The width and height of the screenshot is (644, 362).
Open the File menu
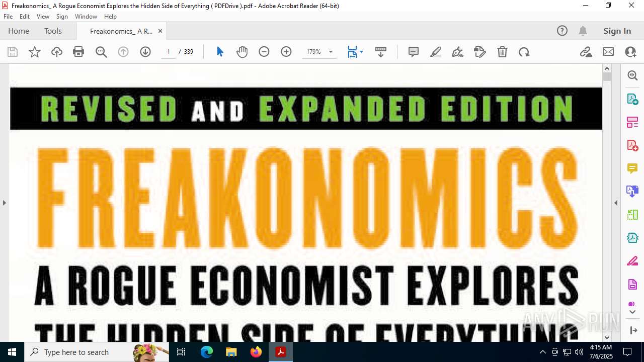pos(8,17)
